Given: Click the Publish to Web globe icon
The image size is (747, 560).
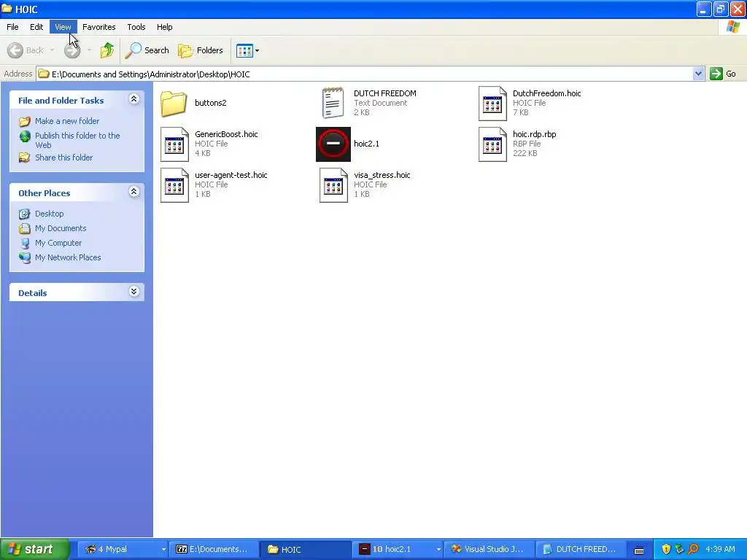Looking at the screenshot, I should (x=25, y=136).
